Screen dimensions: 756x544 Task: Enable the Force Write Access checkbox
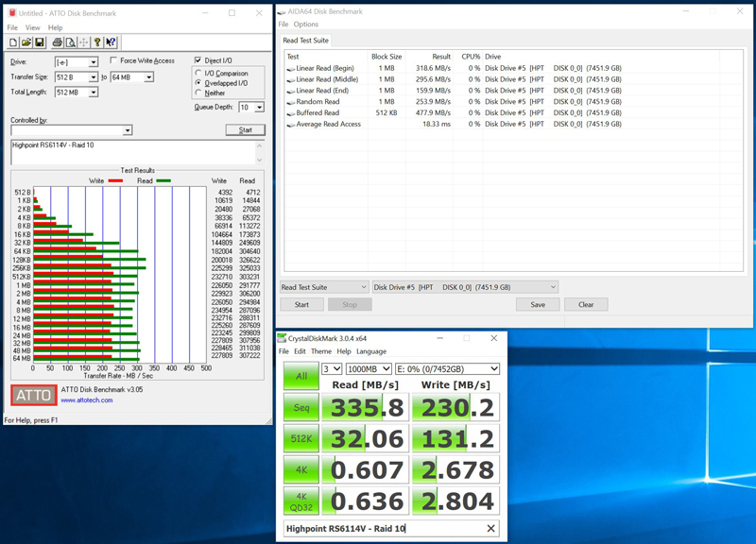[x=114, y=61]
